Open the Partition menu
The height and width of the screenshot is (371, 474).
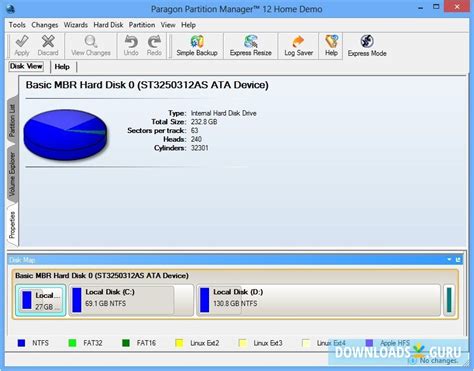coord(142,25)
